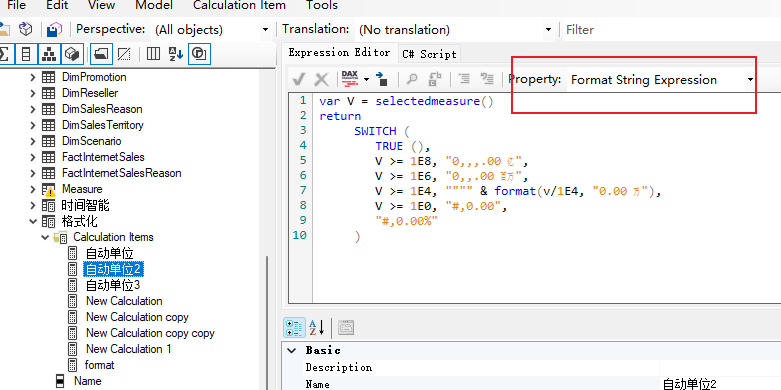Toggle the show hidden objects button
781x390 pixels.
[124, 54]
